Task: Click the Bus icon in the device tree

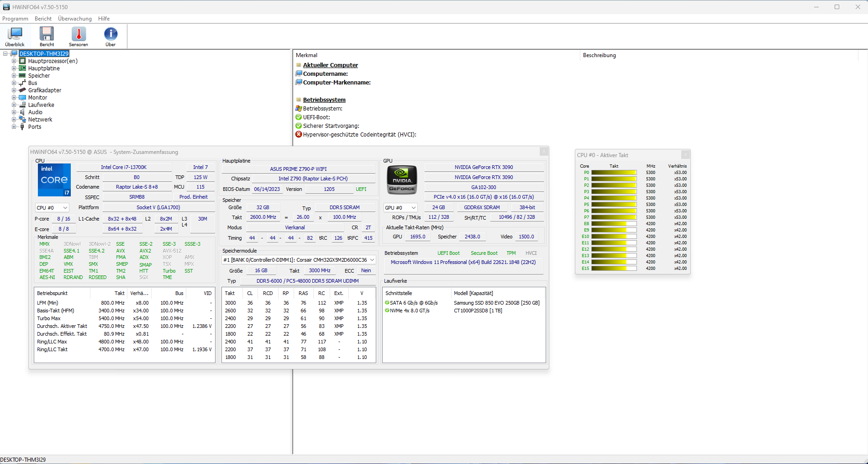Action: 22,83
